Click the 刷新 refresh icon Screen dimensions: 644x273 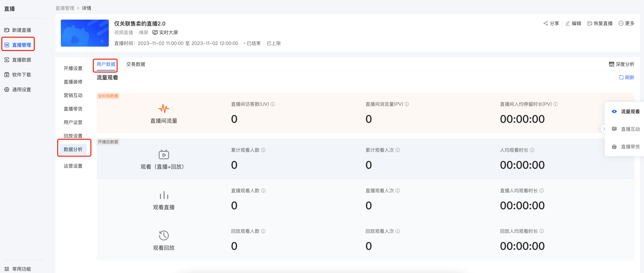coord(621,78)
